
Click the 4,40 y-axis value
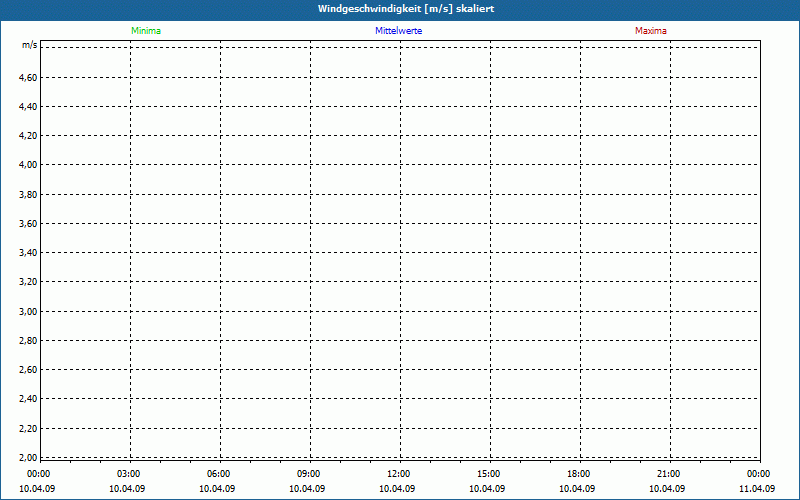coord(28,107)
